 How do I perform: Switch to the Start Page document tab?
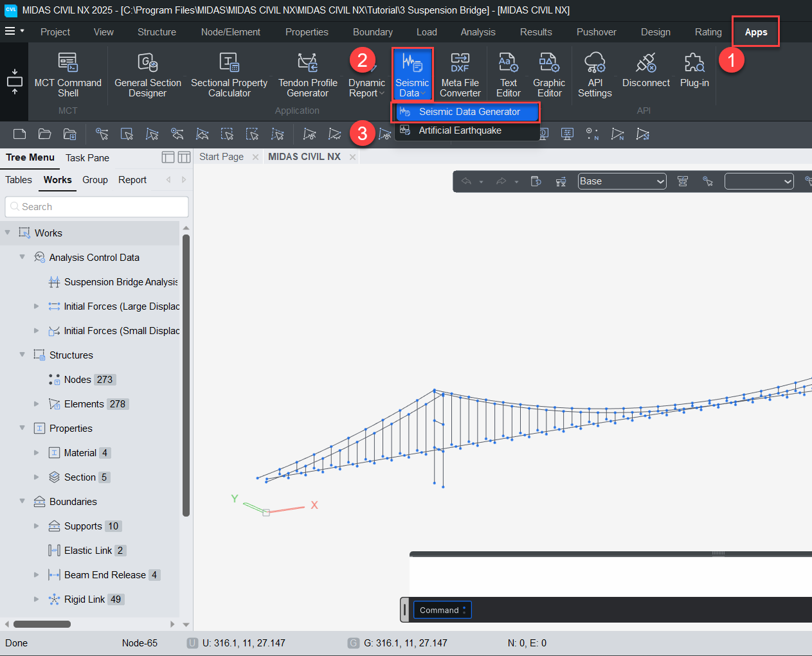(x=221, y=157)
